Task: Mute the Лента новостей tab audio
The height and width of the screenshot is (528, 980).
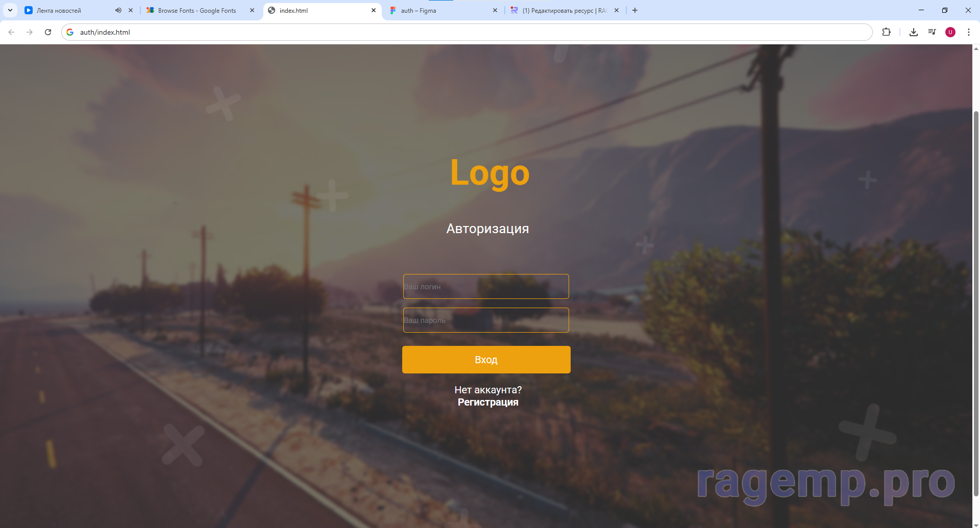Action: pyautogui.click(x=118, y=10)
